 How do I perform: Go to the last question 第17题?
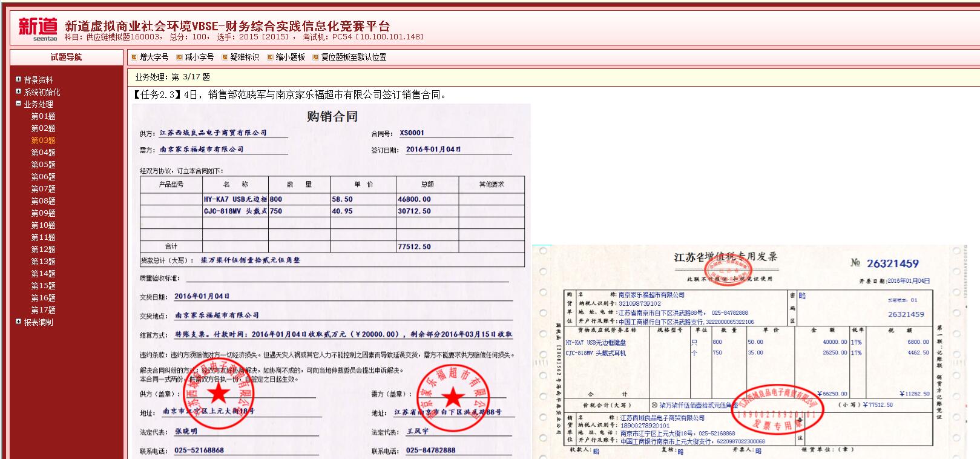(44, 310)
